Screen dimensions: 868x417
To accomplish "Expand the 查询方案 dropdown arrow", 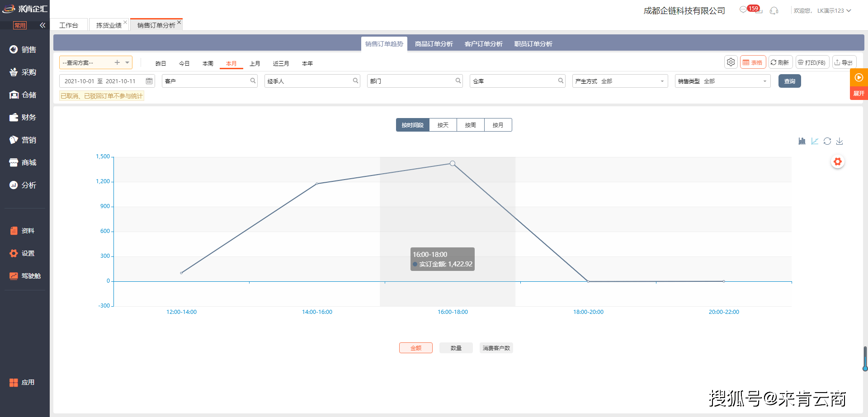I will pos(127,62).
